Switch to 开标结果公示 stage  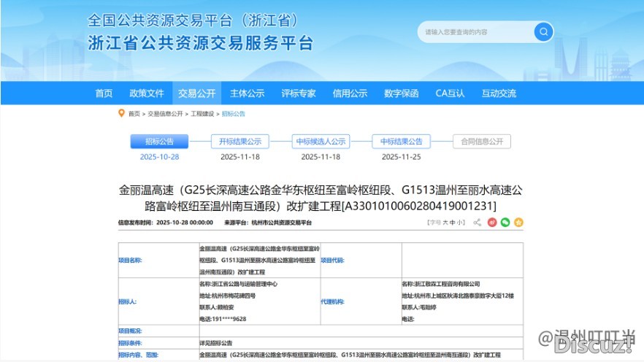click(240, 142)
